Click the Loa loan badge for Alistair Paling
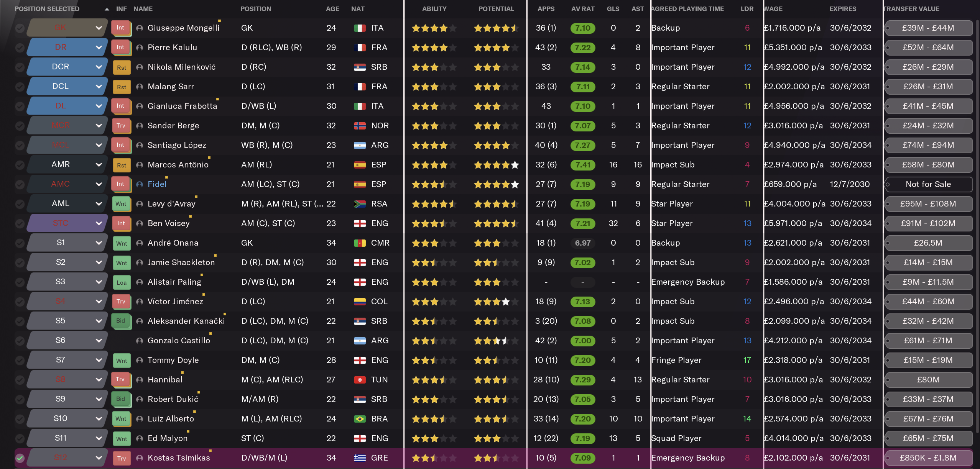 [x=122, y=282]
